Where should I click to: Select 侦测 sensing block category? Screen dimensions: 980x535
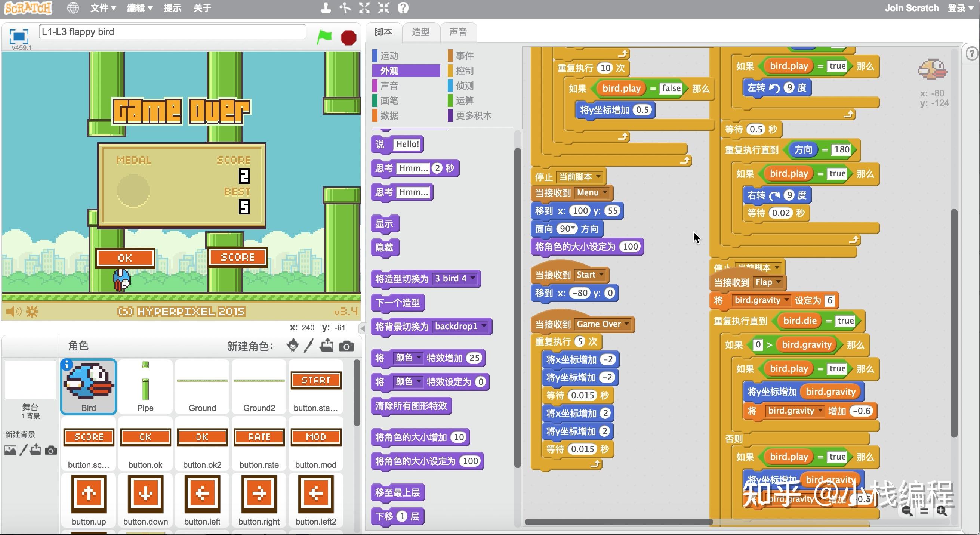(x=481, y=86)
